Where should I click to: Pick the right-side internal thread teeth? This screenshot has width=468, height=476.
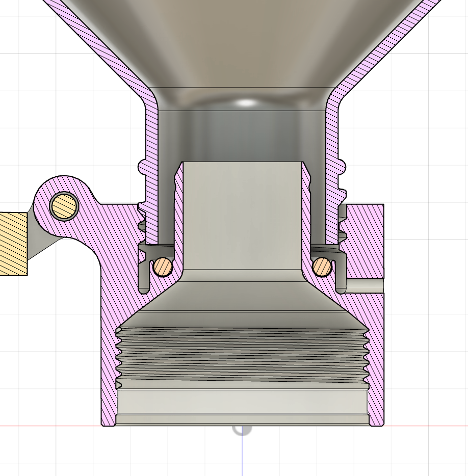click(365, 357)
